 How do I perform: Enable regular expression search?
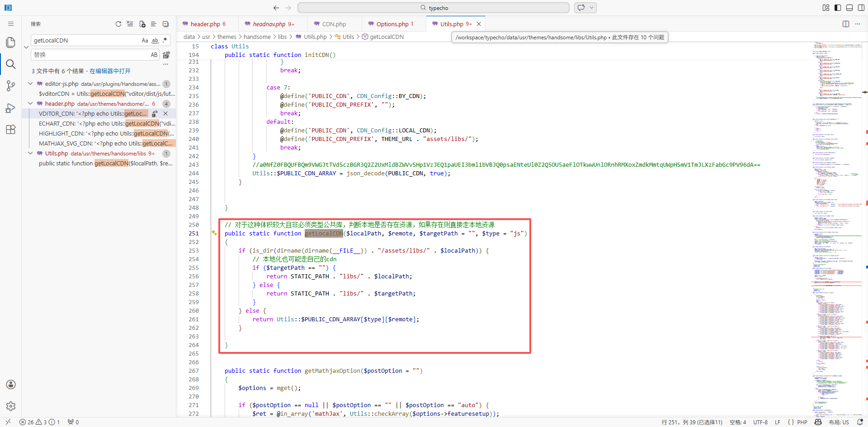click(165, 40)
